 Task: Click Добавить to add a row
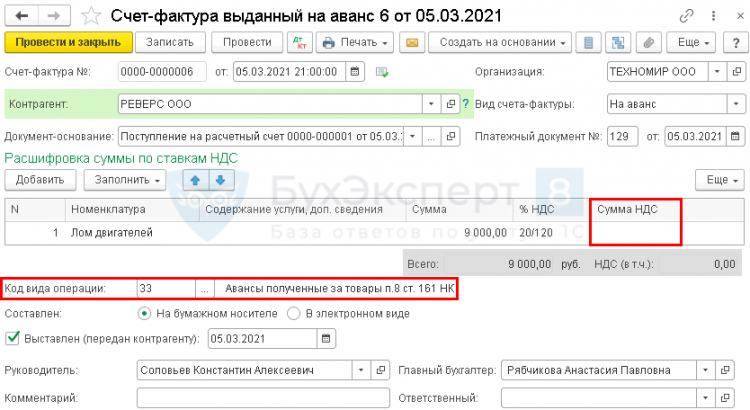(x=40, y=180)
